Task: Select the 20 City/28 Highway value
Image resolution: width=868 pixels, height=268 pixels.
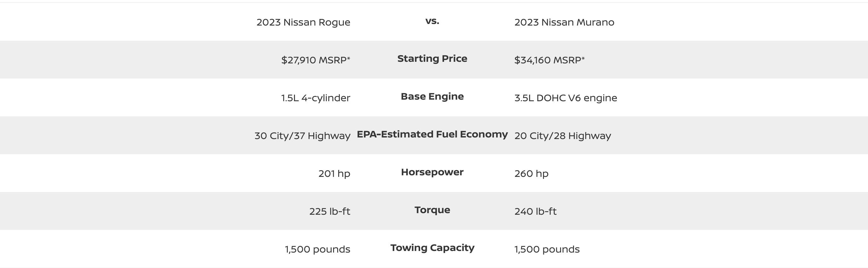Action: [562, 136]
